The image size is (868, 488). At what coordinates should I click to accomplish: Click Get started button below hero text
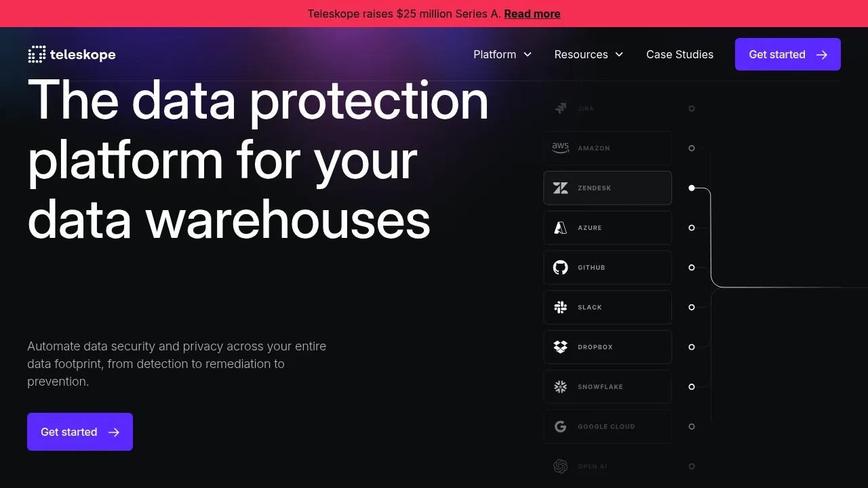[80, 432]
